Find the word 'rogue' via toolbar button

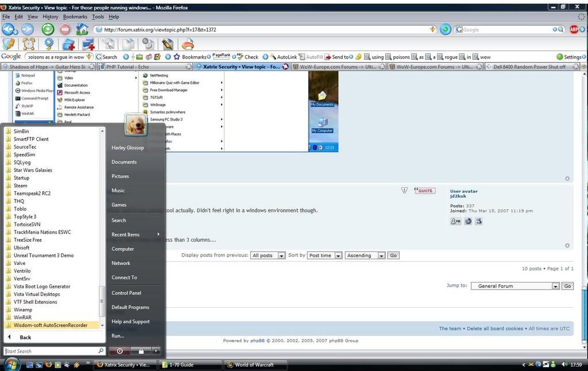(447, 57)
